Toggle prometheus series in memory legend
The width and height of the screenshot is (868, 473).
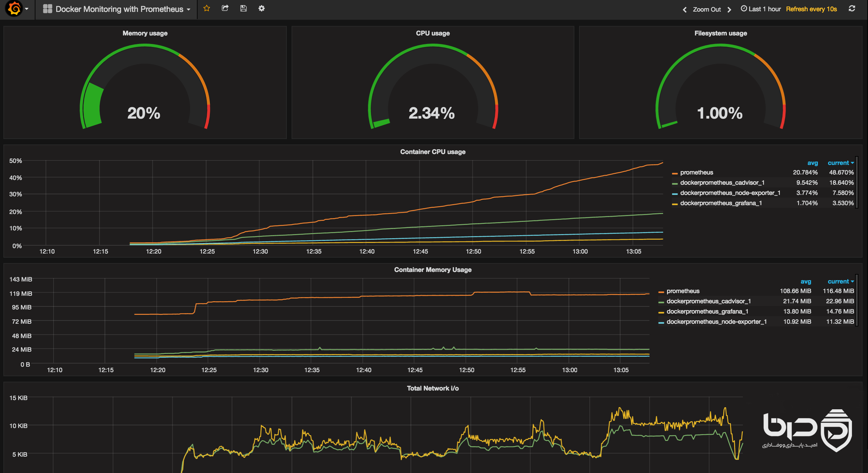pos(683,291)
